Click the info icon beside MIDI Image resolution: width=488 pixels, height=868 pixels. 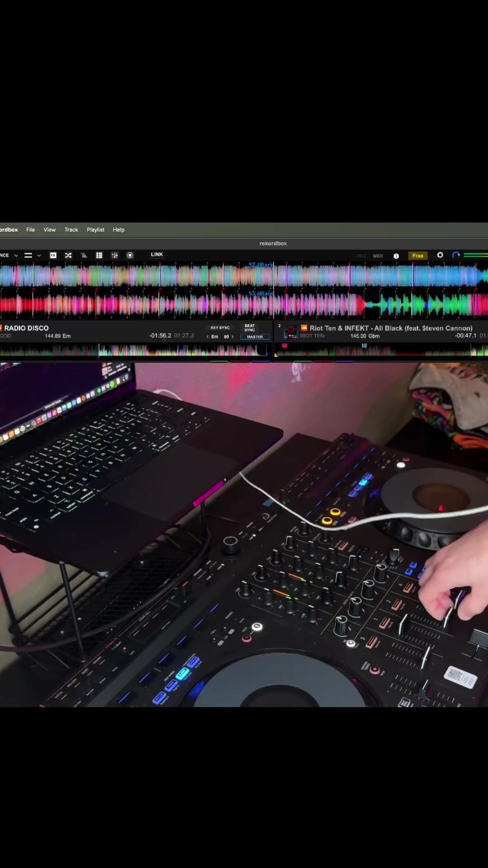click(x=396, y=256)
